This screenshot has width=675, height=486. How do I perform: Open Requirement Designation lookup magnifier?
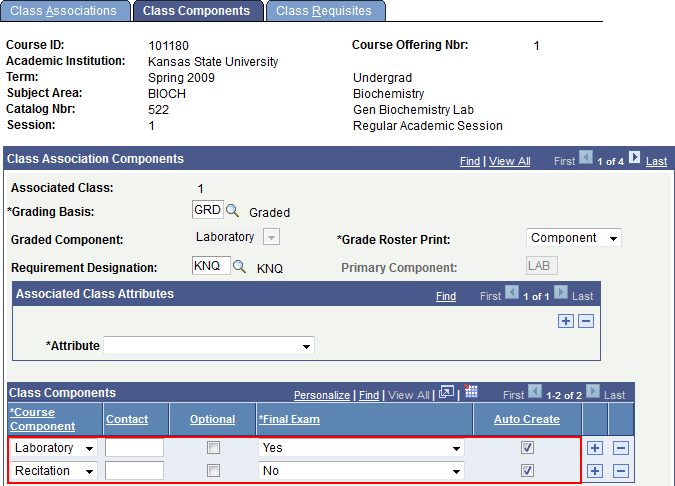pos(239,266)
